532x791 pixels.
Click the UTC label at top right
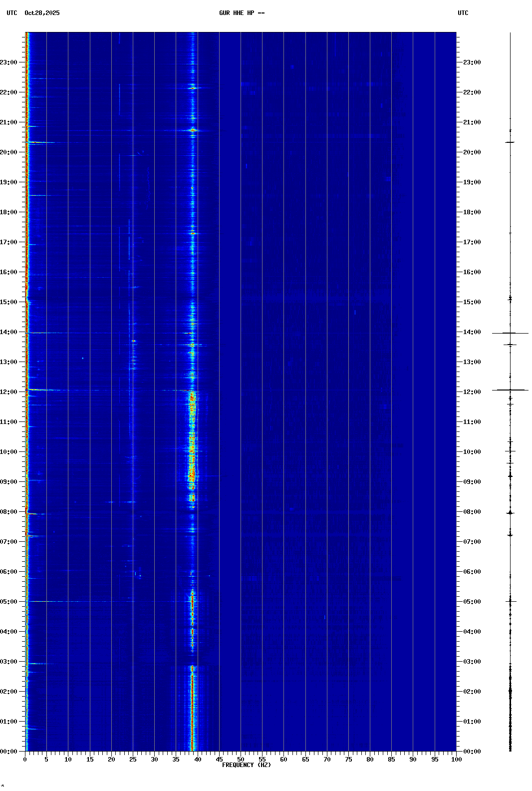pos(463,13)
